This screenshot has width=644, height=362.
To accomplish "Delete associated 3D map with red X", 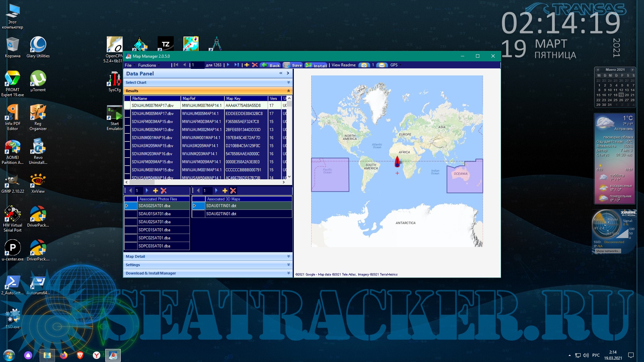I will point(233,191).
